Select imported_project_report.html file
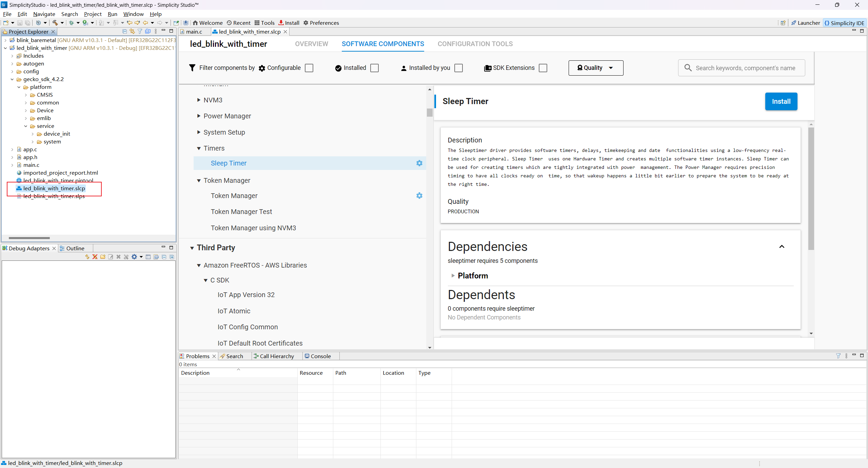 pyautogui.click(x=60, y=173)
